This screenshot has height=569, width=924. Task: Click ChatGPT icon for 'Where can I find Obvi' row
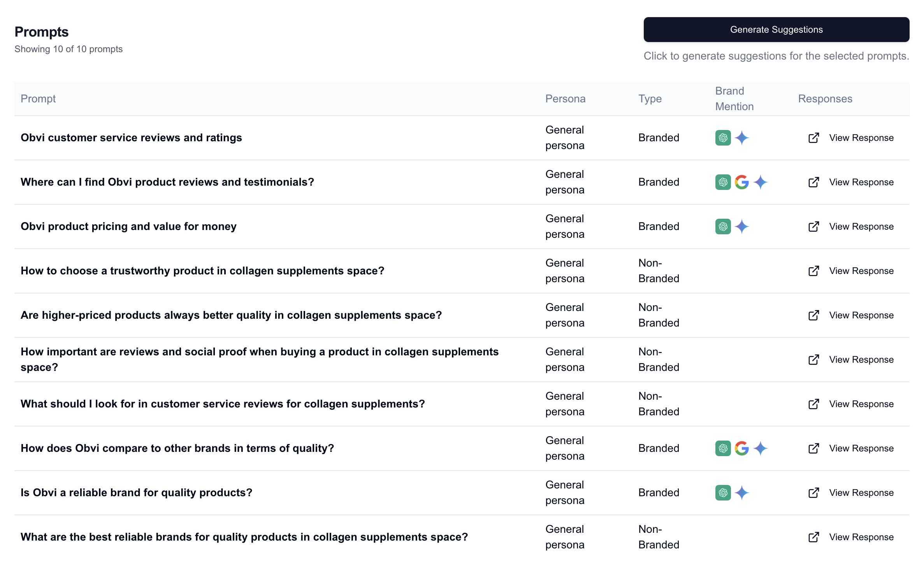[723, 182]
